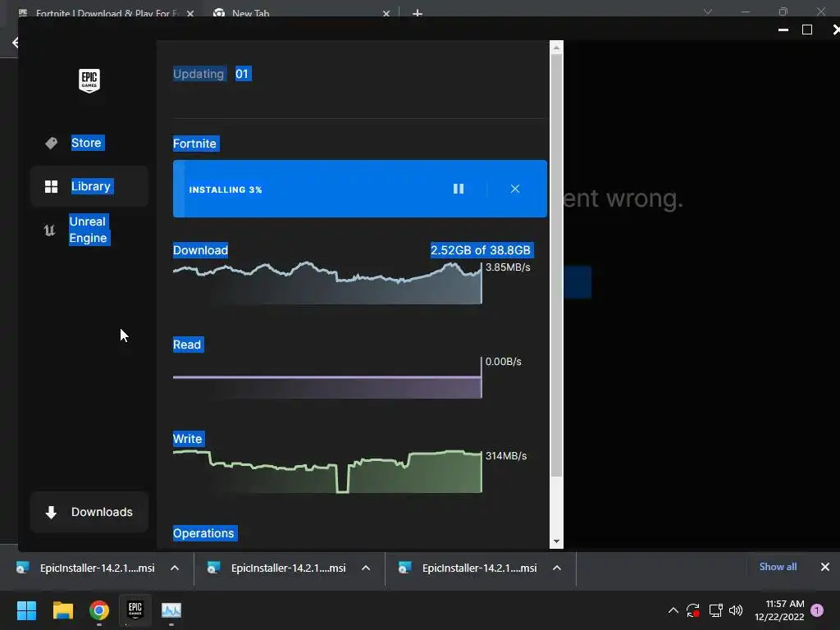This screenshot has height=630, width=840.
Task: Expand options for first EpicInstaller download
Action: pos(175,568)
